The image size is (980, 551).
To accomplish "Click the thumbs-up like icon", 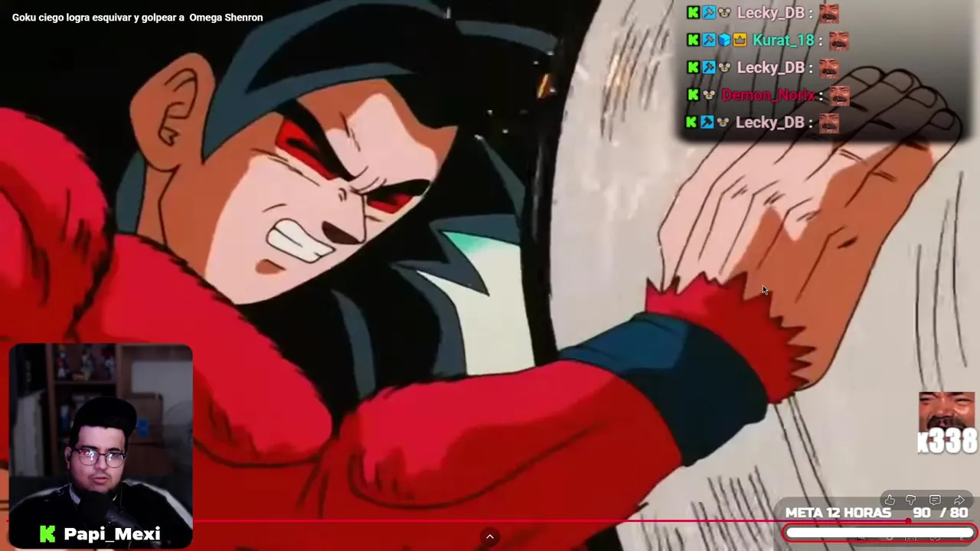I will tap(890, 500).
